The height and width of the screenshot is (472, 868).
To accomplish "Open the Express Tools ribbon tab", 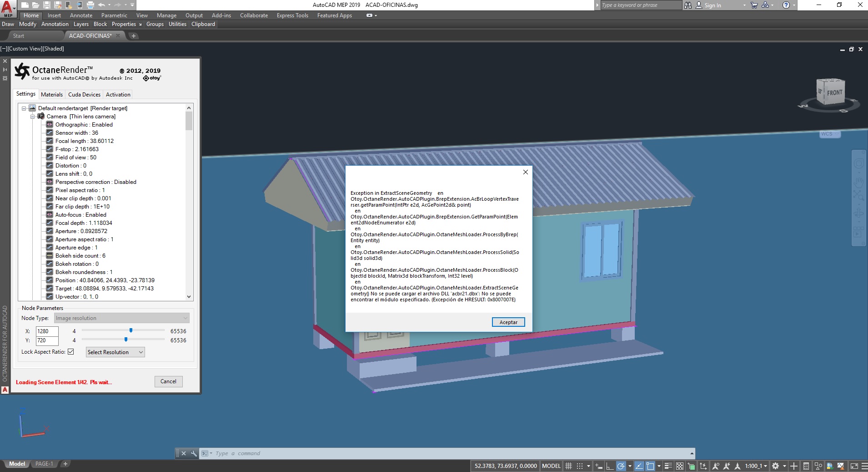I will click(x=292, y=15).
